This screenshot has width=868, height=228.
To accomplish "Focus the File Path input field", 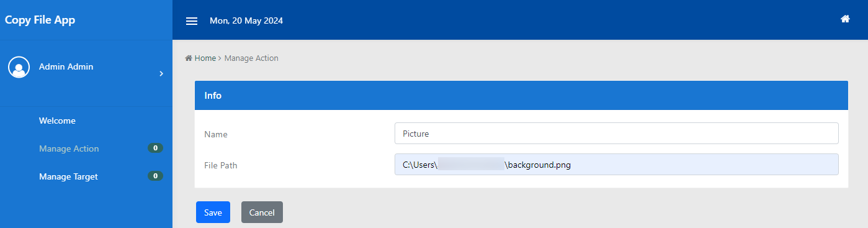I will (x=616, y=165).
